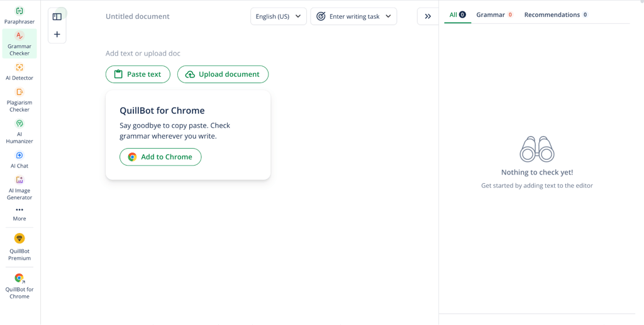Viewport: 644px width, 325px height.
Task: Click the Nothing to check yet! message
Action: pyautogui.click(x=537, y=173)
